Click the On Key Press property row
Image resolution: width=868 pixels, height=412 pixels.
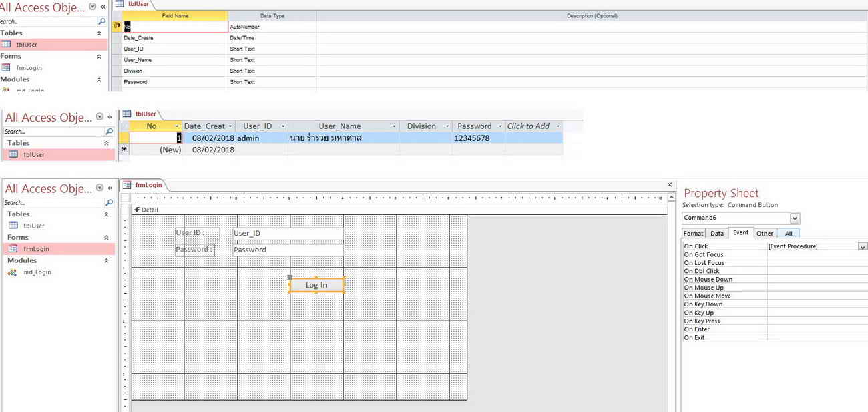pyautogui.click(x=775, y=321)
